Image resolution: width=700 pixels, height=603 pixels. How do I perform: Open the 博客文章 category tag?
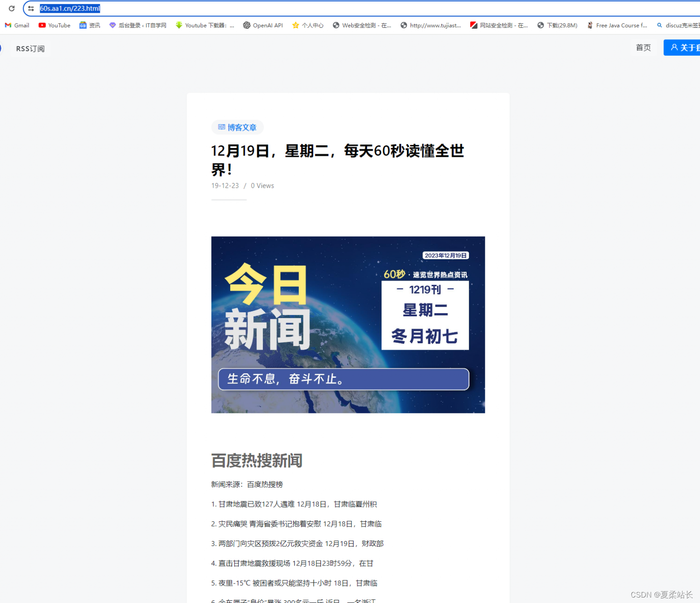click(237, 127)
